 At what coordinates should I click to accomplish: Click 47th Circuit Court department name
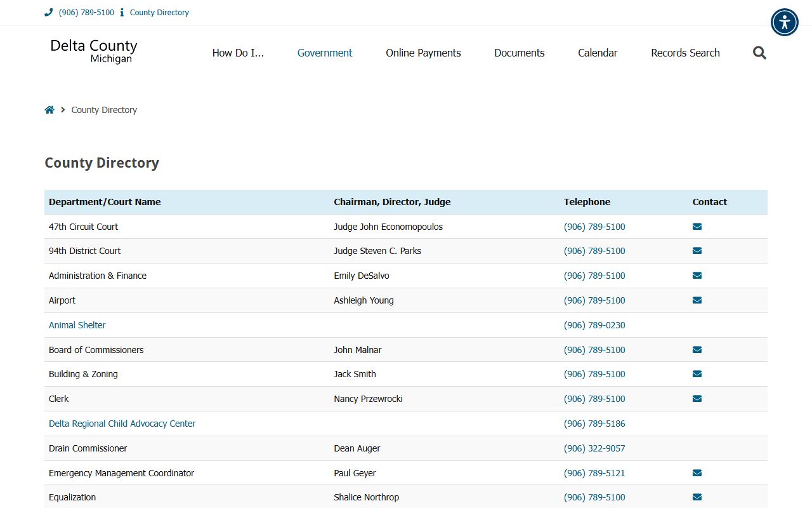(x=83, y=227)
